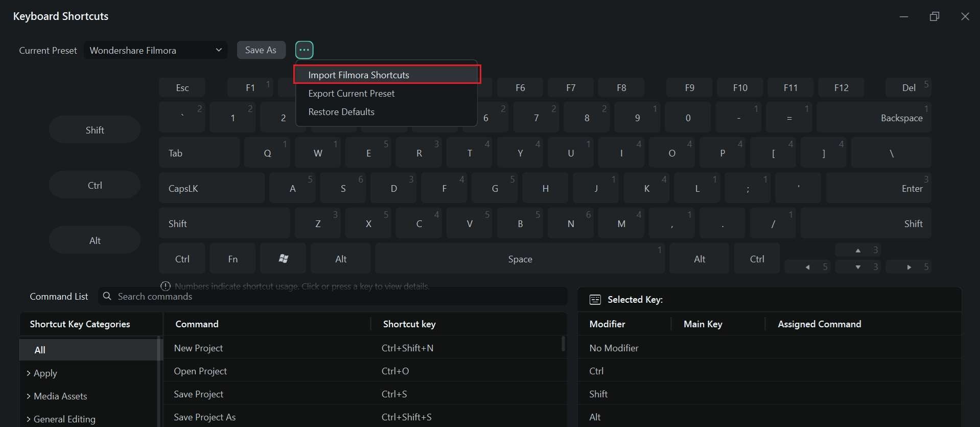Screen dimensions: 980x427
Task: Click the info icon beside shortcut usage hint
Action: pos(165,286)
